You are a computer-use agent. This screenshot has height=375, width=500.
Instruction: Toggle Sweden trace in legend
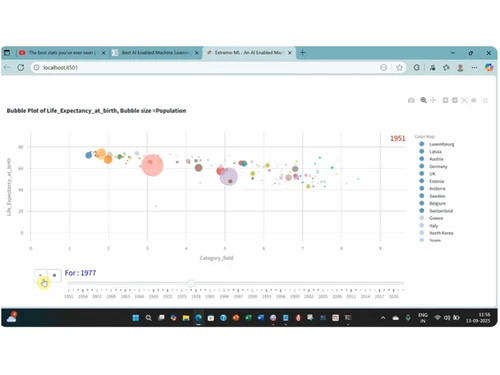432,196
